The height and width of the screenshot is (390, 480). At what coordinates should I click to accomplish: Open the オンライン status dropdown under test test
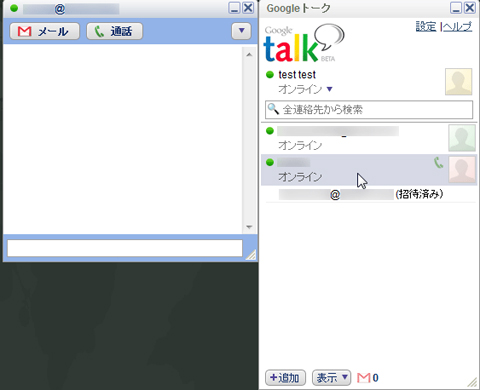(x=329, y=89)
